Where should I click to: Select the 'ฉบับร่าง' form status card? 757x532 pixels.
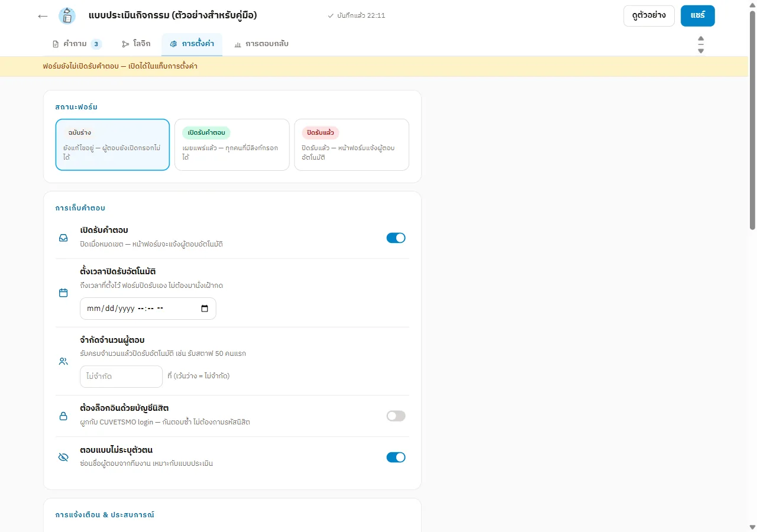tap(112, 145)
